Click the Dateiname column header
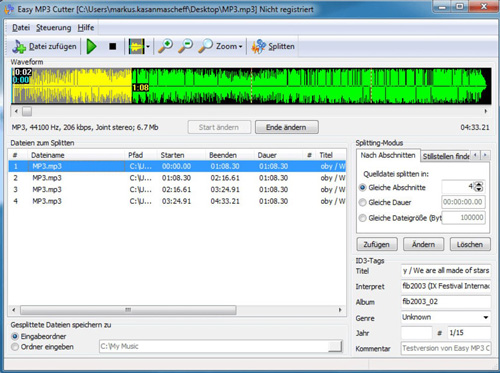Screen dimensions: 500x373 [x=76, y=155]
